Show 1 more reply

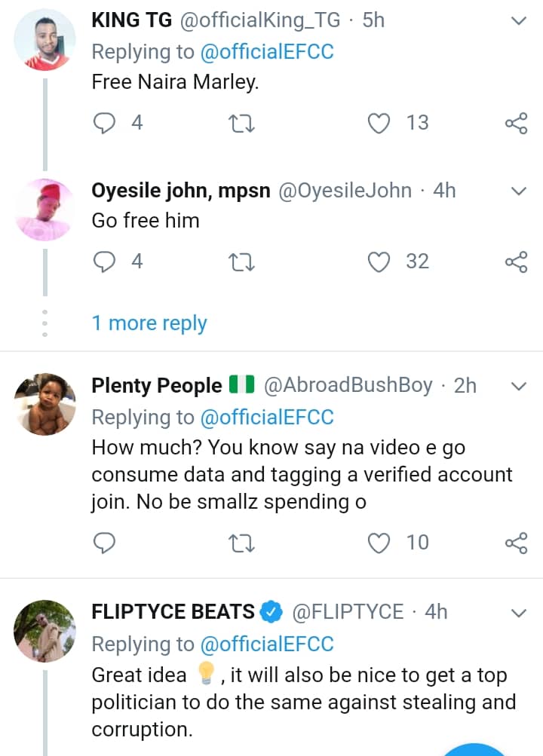pyautogui.click(x=149, y=323)
